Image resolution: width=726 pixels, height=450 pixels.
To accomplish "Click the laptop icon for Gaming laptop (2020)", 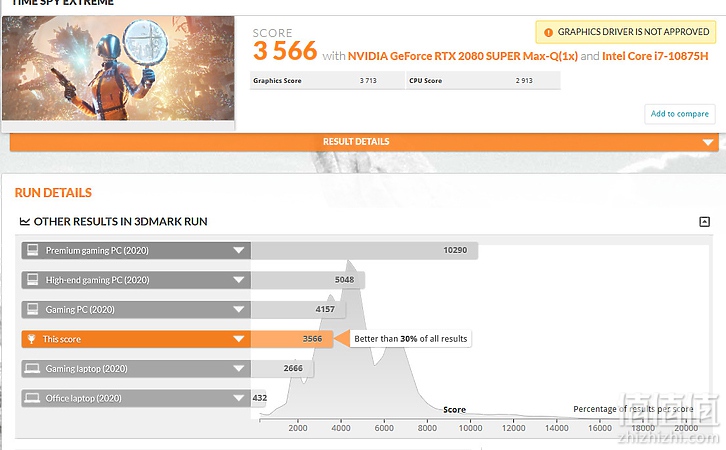I will tap(32, 369).
